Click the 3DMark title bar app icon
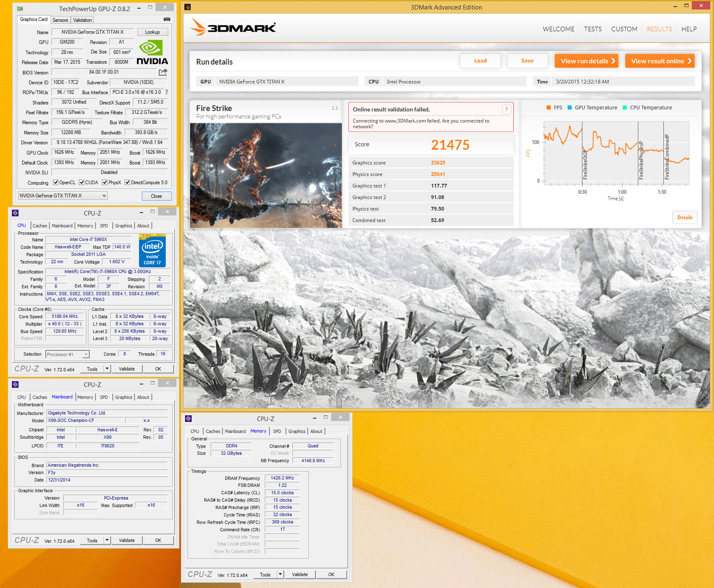 188,7
